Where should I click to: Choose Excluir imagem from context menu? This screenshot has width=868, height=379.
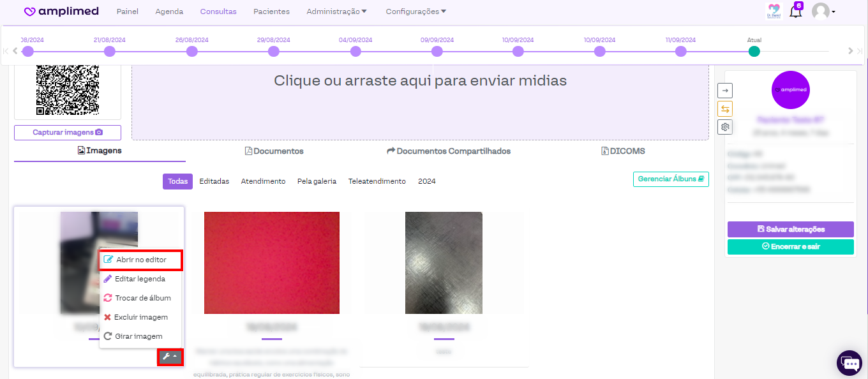141,317
